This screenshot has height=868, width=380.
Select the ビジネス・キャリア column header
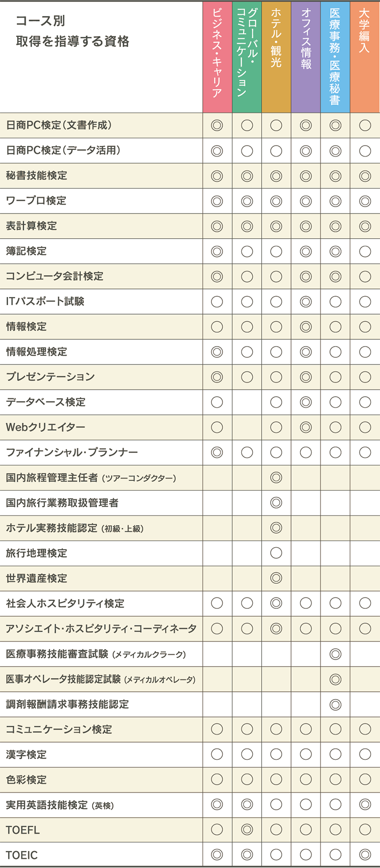217,57
